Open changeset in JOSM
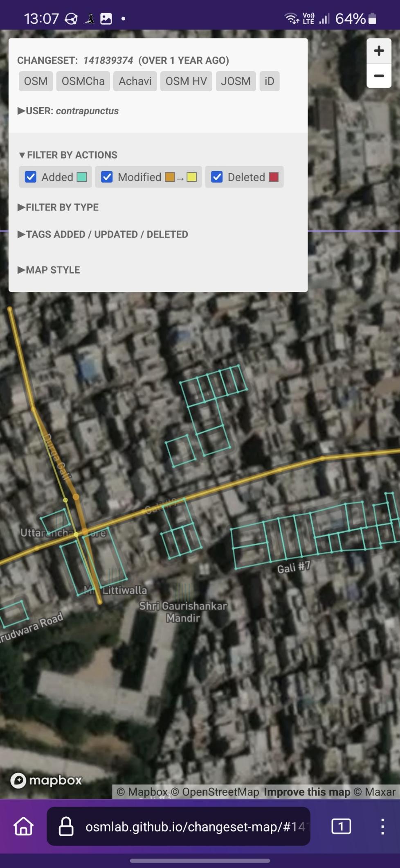This screenshot has width=400, height=868. coord(236,81)
